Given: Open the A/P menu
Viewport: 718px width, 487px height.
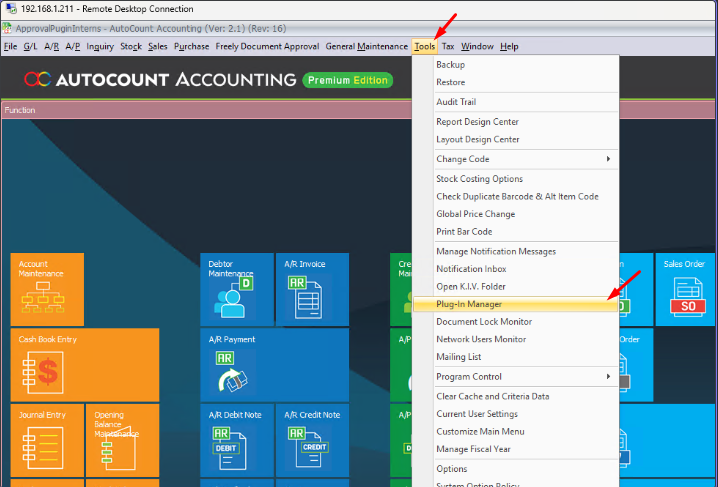Looking at the screenshot, I should 72,46.
